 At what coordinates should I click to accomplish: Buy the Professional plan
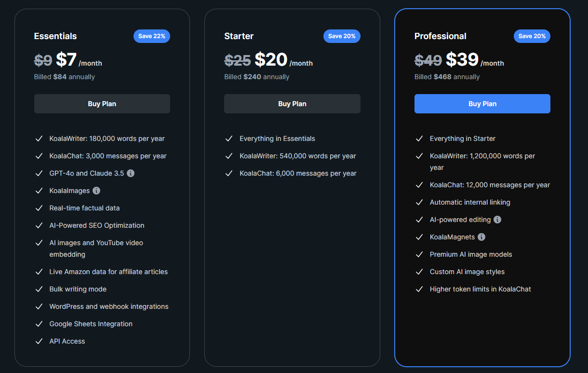coord(482,104)
